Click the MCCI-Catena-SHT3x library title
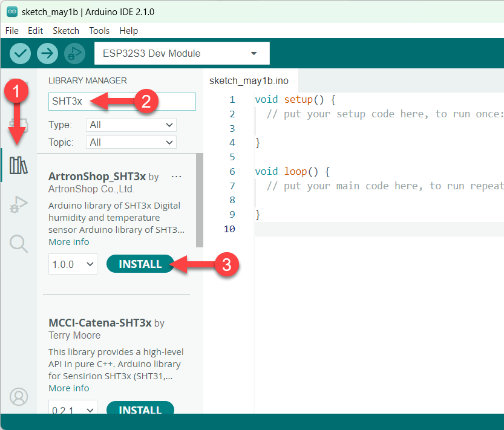504x430 pixels. coord(100,323)
